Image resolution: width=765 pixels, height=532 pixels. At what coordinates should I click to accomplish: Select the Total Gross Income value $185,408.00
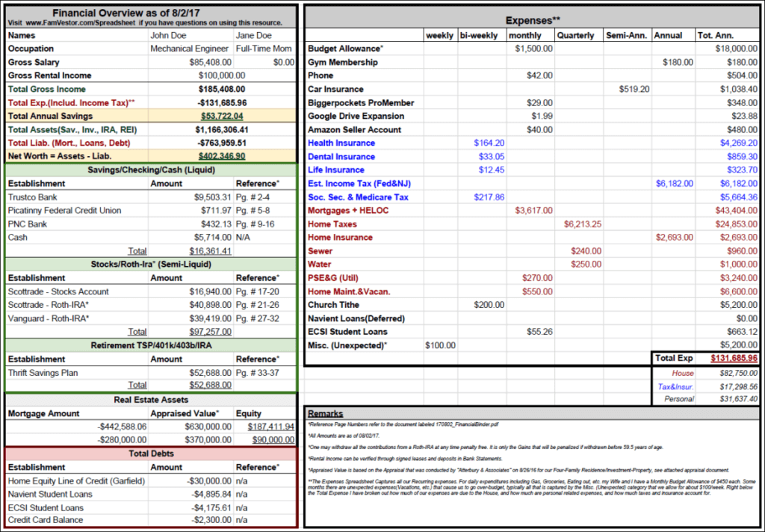coord(222,90)
